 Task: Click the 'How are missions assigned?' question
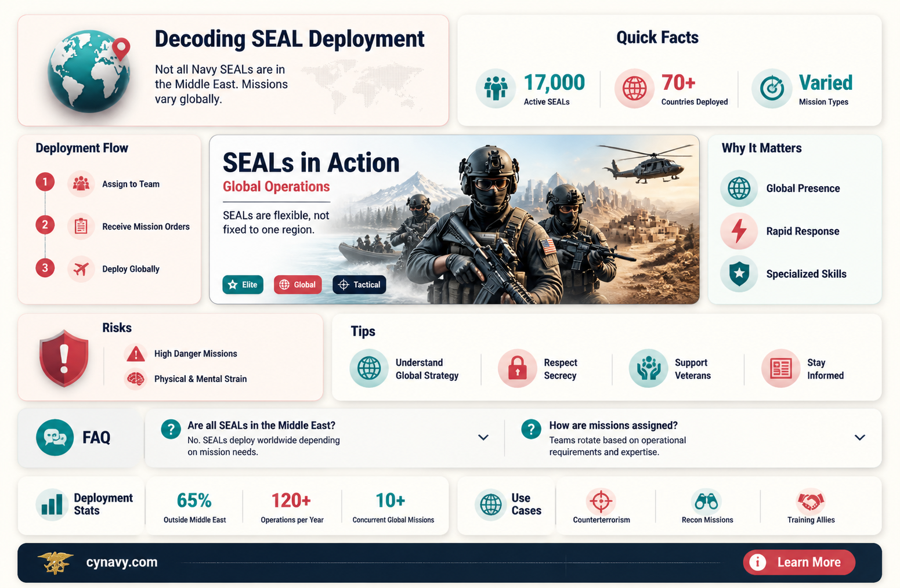click(613, 426)
